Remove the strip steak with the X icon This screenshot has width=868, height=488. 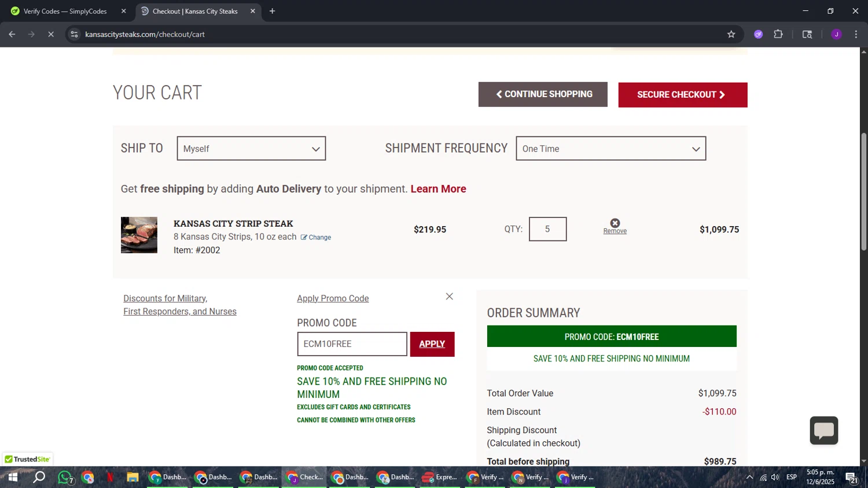[x=615, y=223]
